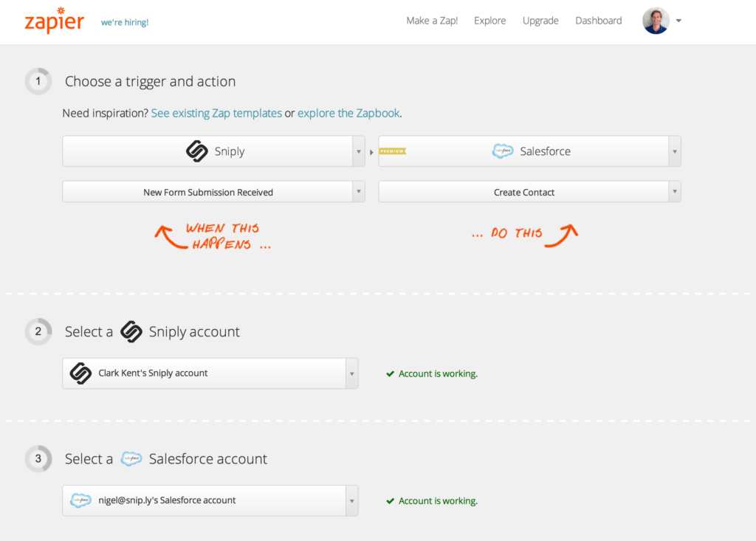Go to Make a Zap! in navigation

[x=432, y=21]
